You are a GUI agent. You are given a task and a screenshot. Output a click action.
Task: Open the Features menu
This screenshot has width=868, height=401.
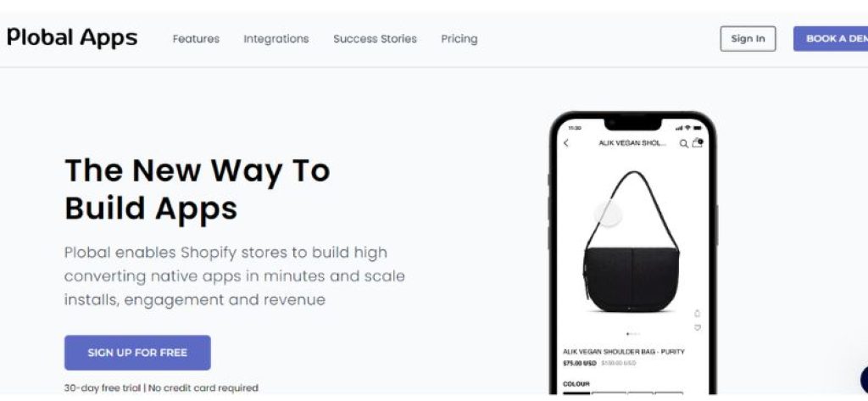point(196,39)
